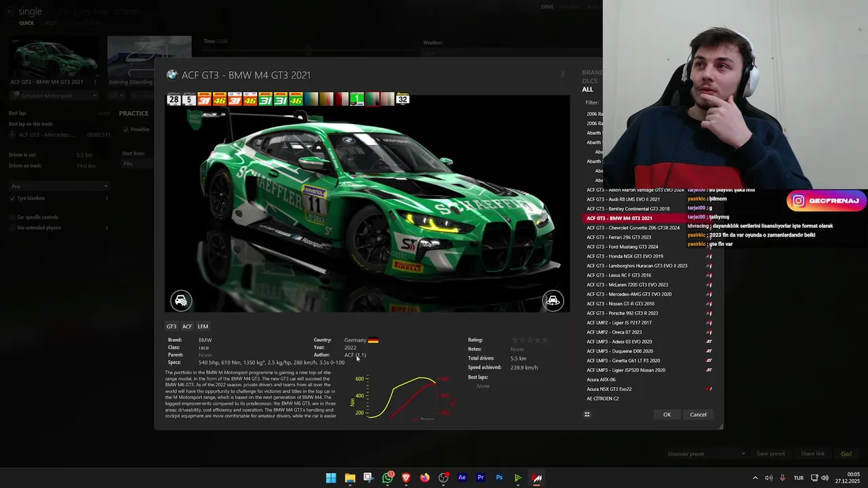This screenshot has width=868, height=488.
Task: Show next car with right car icon
Action: coord(553,300)
